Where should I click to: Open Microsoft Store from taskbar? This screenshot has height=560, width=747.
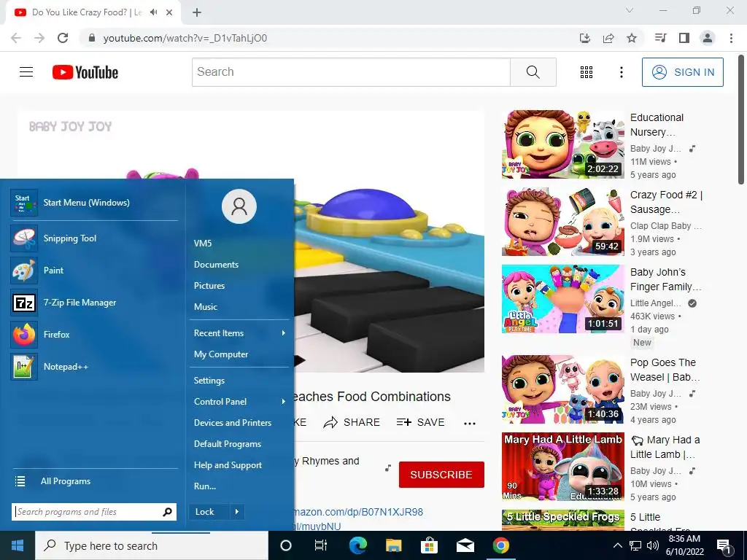[429, 545]
